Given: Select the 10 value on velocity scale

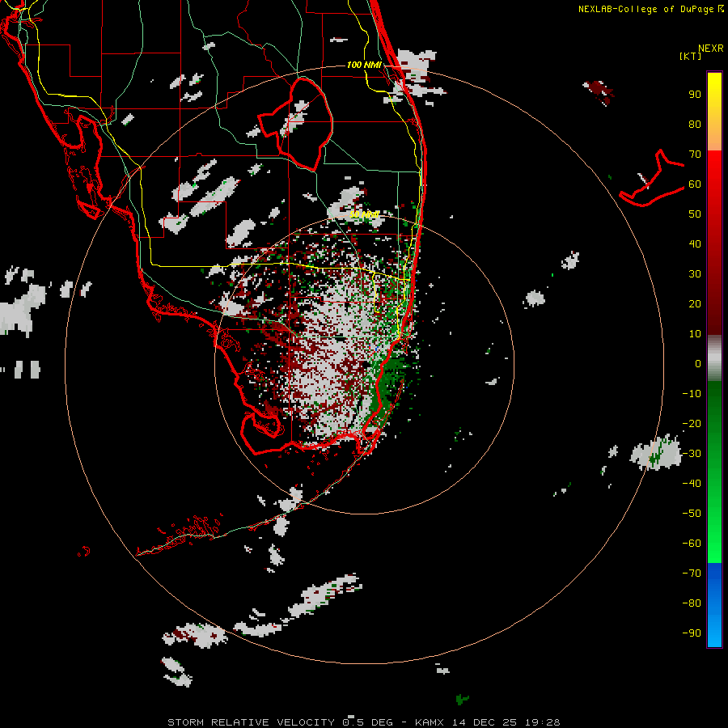Looking at the screenshot, I should [695, 334].
